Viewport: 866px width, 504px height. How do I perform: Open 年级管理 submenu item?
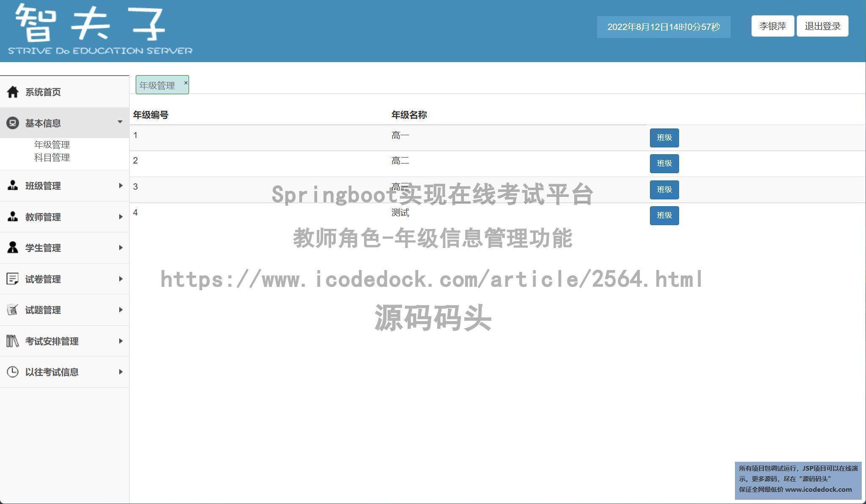click(52, 145)
